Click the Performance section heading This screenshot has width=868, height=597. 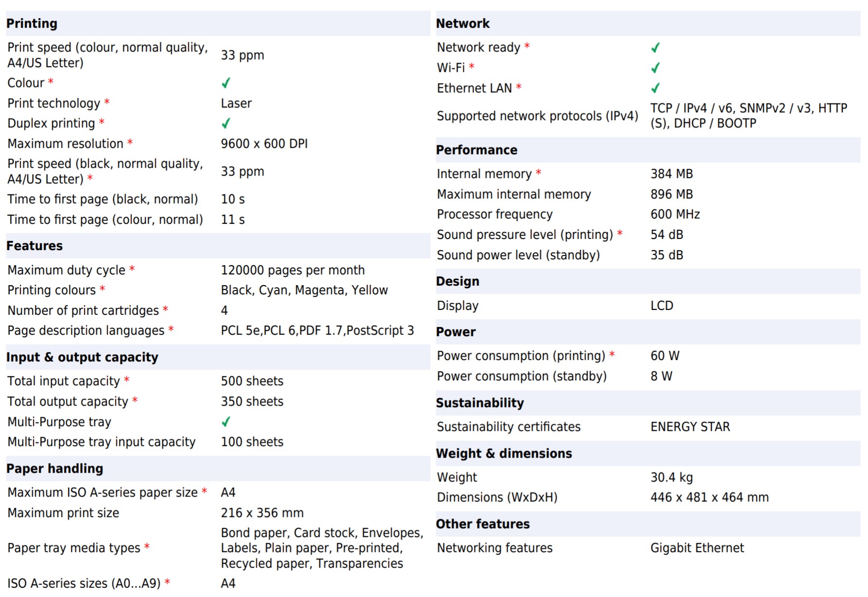point(477,150)
